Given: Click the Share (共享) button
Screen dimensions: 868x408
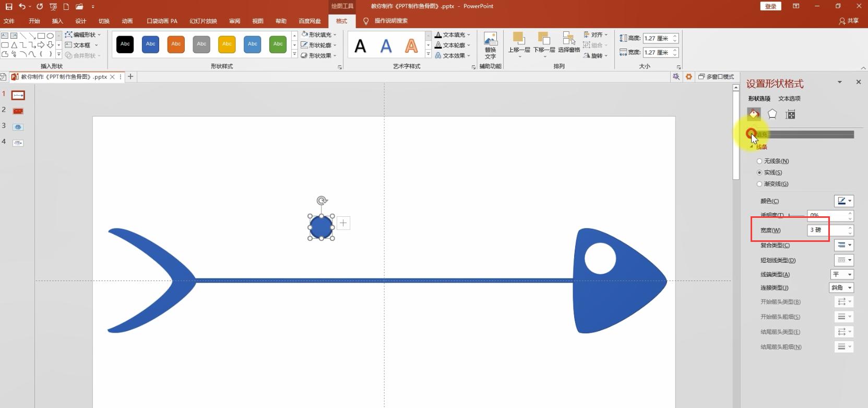Looking at the screenshot, I should (849, 21).
